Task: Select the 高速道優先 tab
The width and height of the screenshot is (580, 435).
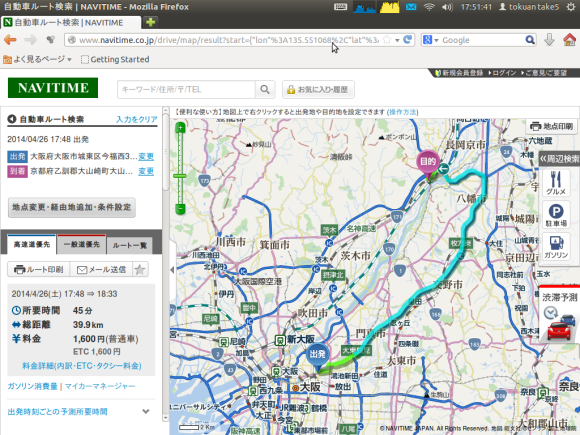Action: [x=32, y=245]
